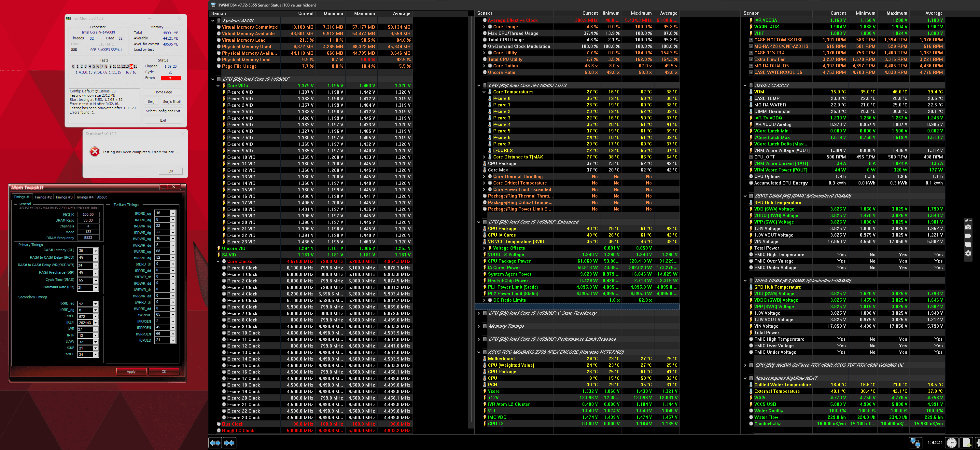Click the camera screenshot icon in overlay

click(968, 227)
